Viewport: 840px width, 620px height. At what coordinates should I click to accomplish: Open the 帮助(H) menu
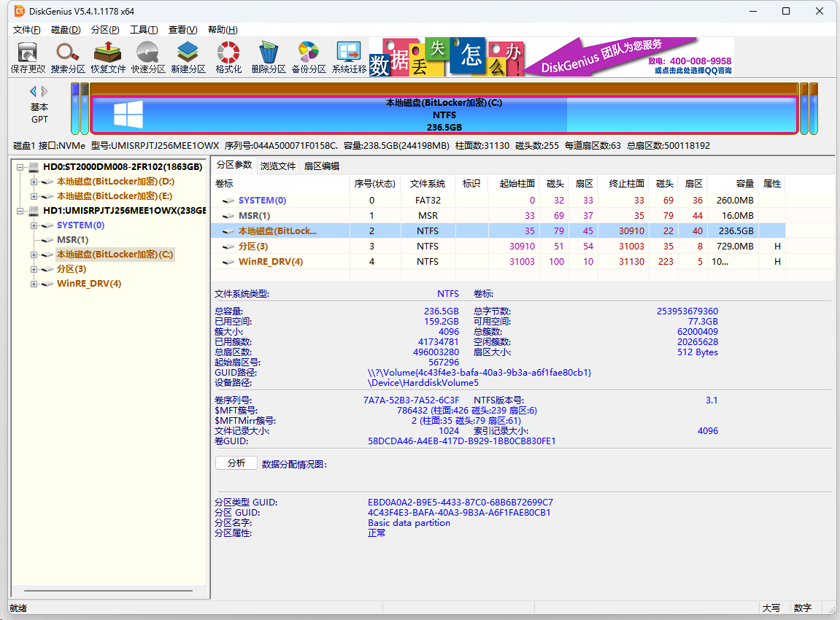(x=223, y=29)
